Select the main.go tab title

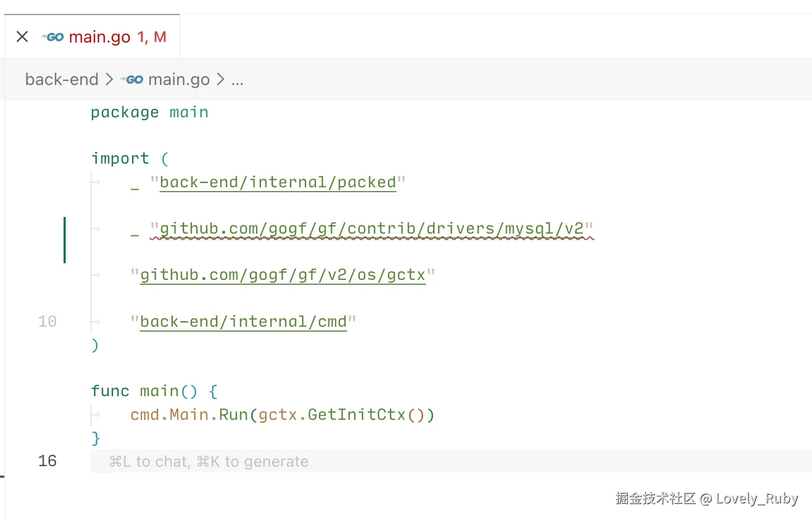[100, 37]
